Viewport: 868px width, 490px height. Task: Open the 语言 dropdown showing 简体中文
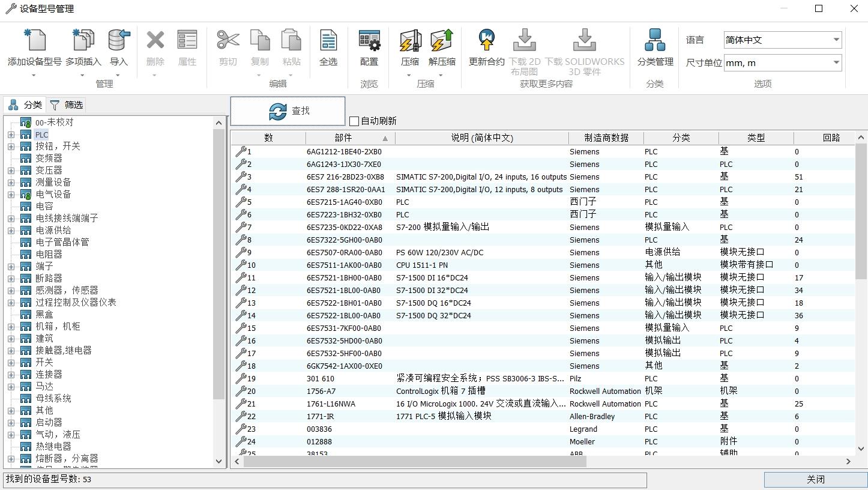coord(782,40)
